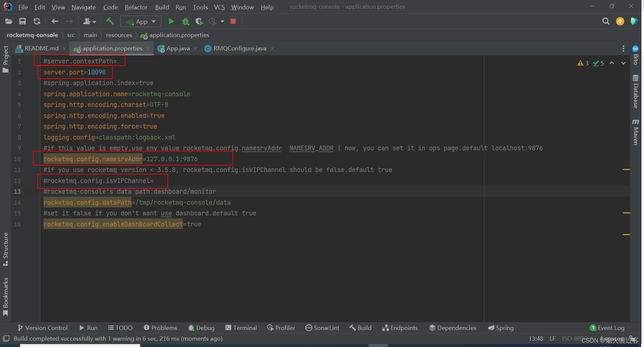Click the tool window quick access icon
This screenshot has height=347, width=644.
point(6,339)
